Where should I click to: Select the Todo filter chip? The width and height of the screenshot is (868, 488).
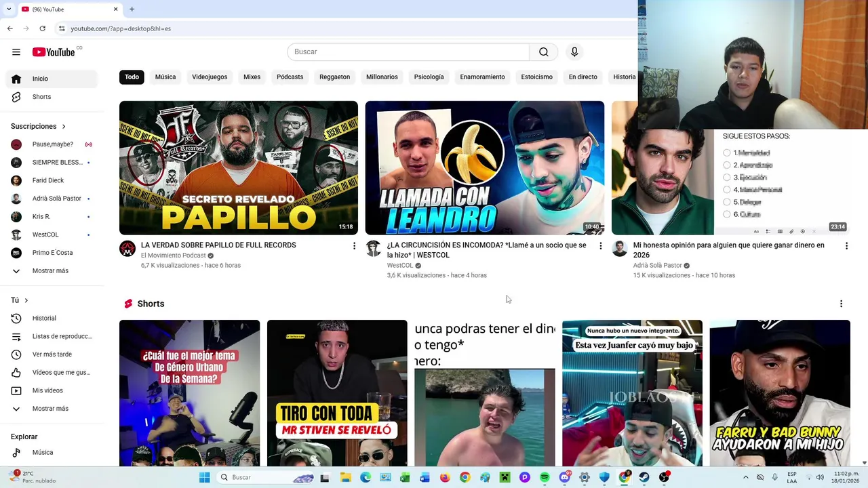click(132, 77)
